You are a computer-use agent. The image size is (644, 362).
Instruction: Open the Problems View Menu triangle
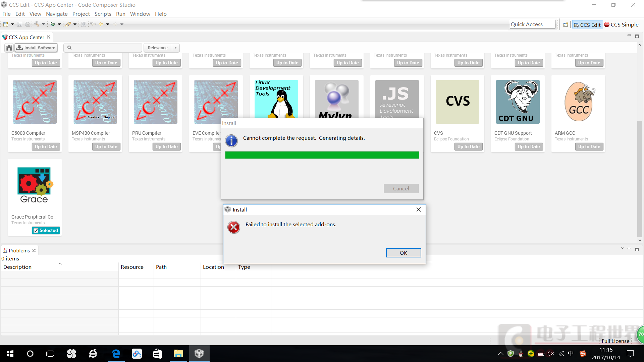point(622,248)
